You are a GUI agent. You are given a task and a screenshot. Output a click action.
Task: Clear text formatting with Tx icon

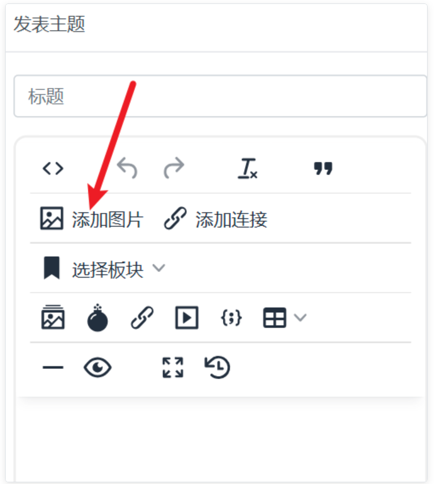click(248, 168)
